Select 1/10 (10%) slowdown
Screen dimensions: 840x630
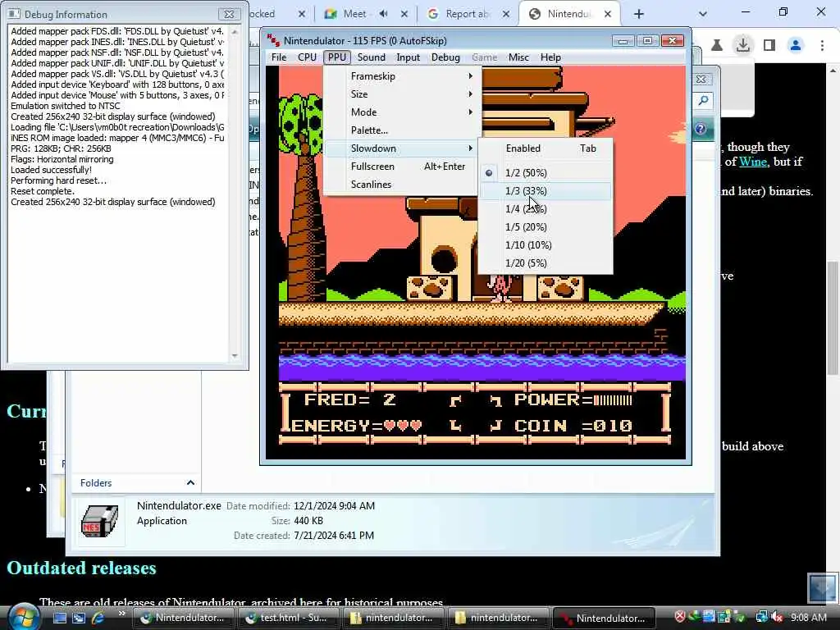coord(546,244)
